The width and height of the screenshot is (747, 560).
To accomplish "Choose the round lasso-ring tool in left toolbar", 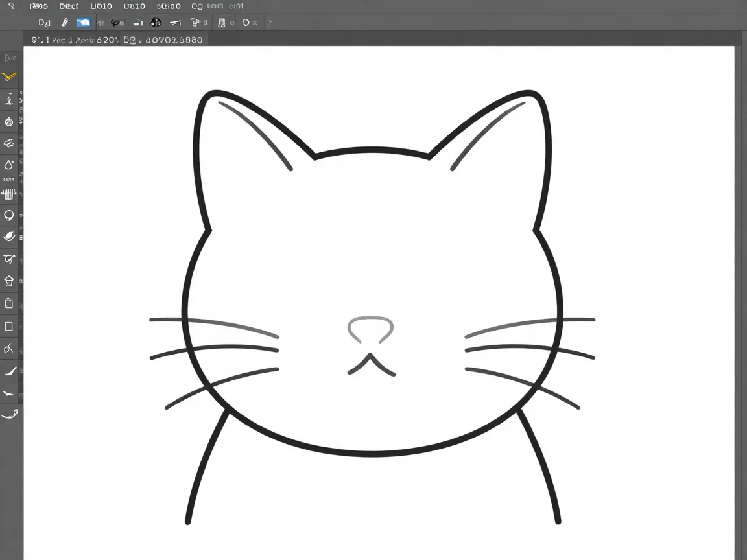I will tap(8, 215).
